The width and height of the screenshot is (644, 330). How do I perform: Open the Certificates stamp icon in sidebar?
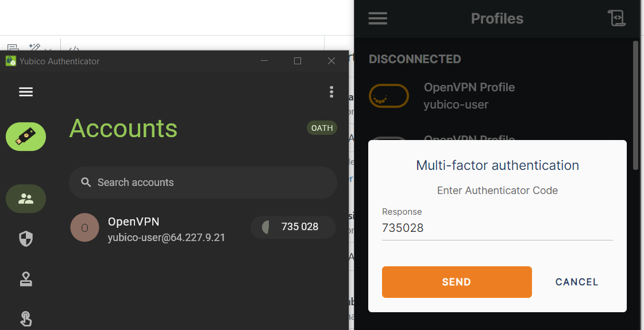(x=26, y=279)
